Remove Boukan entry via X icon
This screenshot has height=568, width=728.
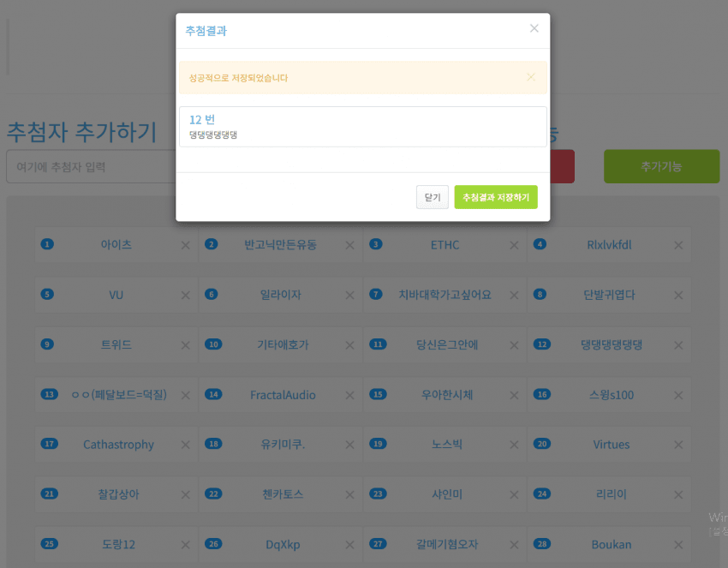[x=678, y=545]
